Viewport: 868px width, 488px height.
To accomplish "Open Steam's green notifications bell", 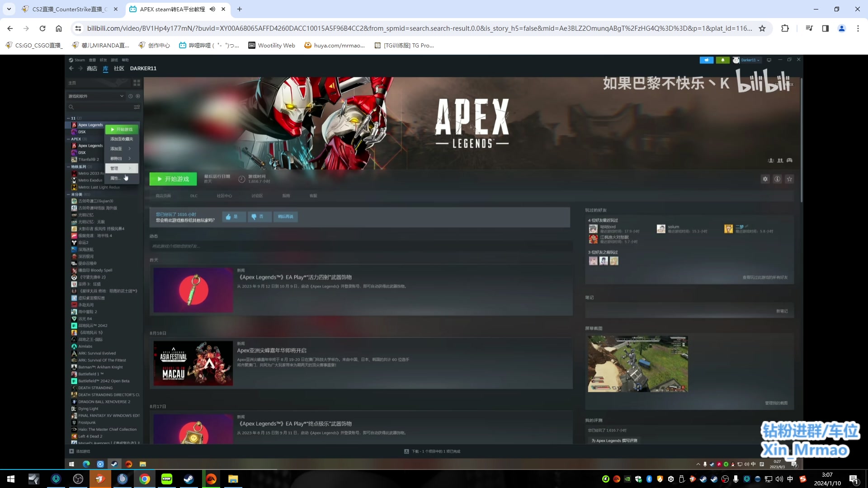I will pos(722,60).
